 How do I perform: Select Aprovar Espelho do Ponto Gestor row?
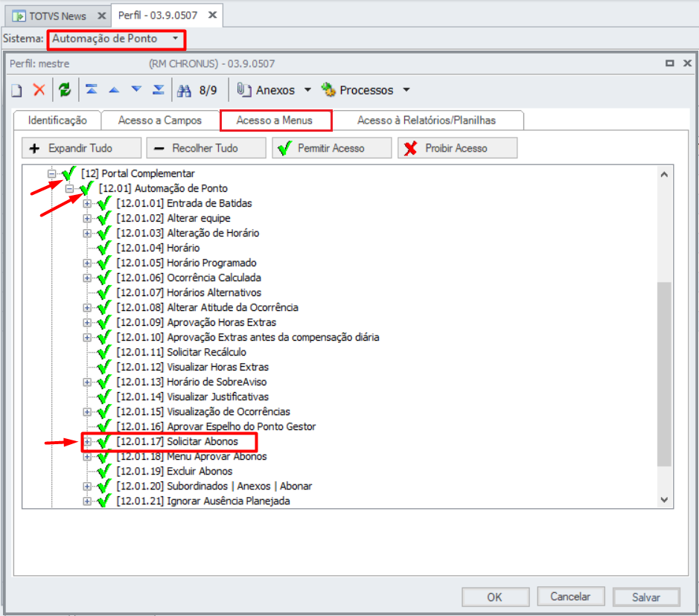click(x=216, y=426)
